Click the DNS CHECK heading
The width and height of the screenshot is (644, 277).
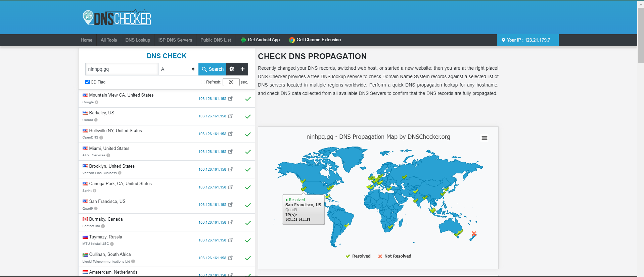(x=167, y=56)
